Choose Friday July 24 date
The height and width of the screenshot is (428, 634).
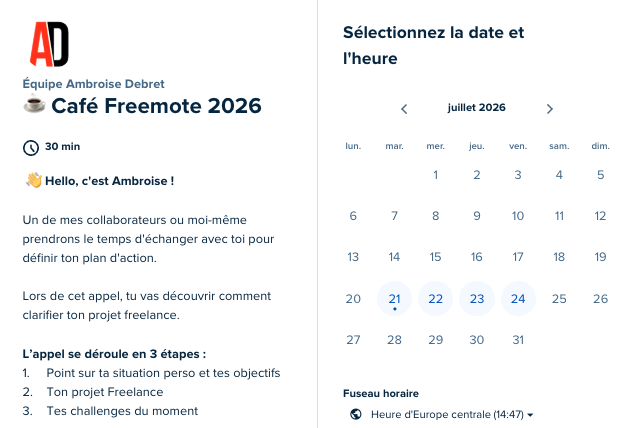click(518, 299)
